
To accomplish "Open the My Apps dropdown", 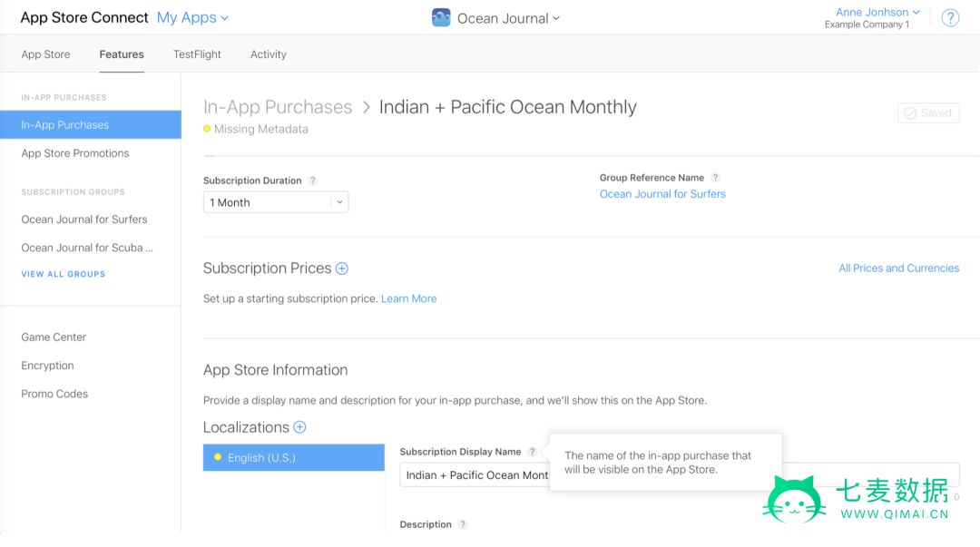I will click(192, 17).
